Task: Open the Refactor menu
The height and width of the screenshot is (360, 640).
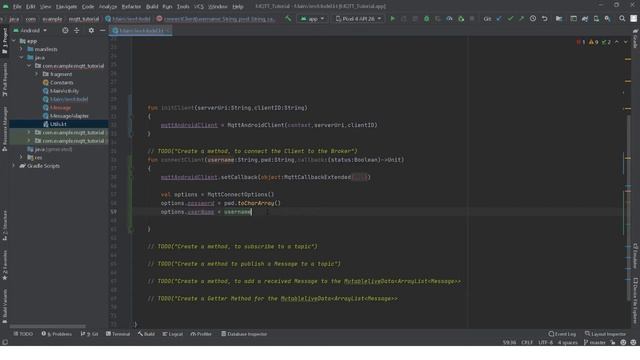Action: (x=131, y=7)
